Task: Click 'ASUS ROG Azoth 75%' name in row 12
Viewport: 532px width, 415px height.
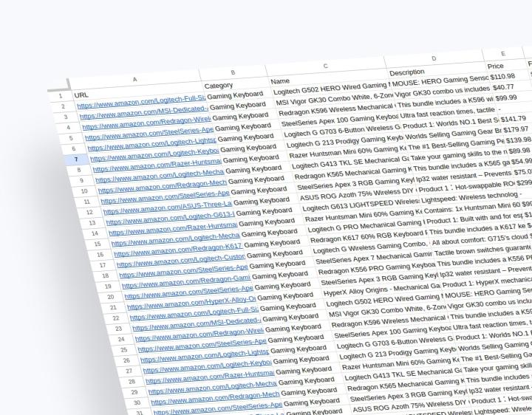Action: pos(358,195)
